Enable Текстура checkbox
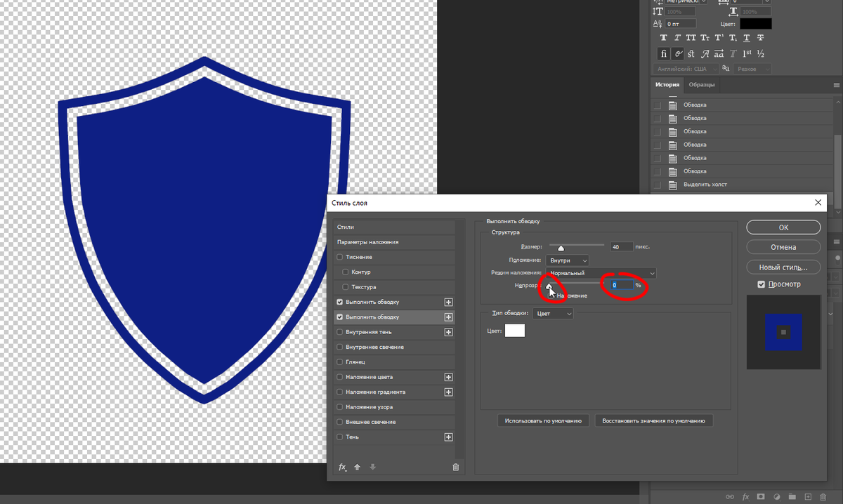843x504 pixels. [346, 287]
